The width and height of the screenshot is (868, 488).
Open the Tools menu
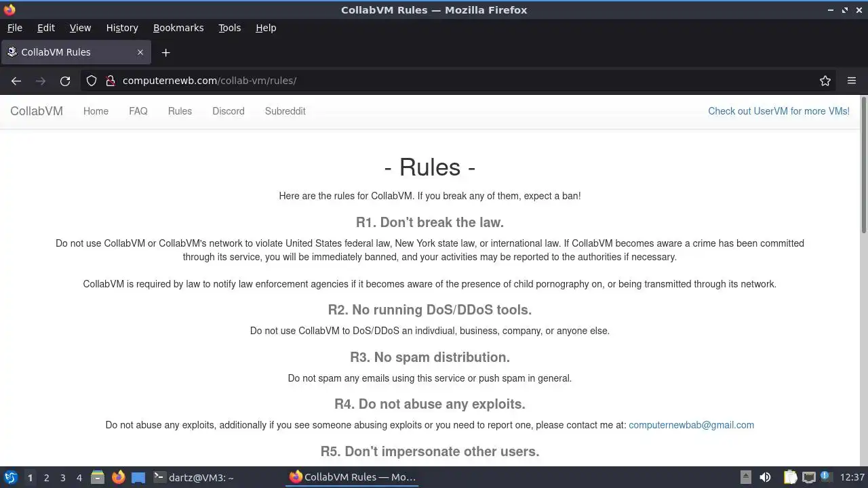(x=229, y=28)
